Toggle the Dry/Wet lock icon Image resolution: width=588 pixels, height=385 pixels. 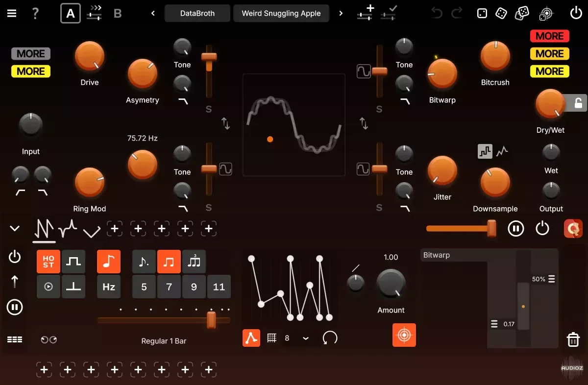coord(578,103)
